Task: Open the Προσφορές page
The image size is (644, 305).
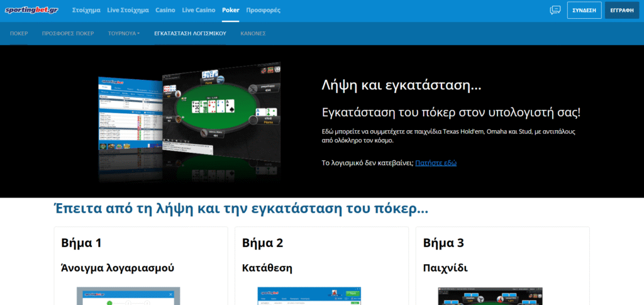Action: [x=264, y=11]
